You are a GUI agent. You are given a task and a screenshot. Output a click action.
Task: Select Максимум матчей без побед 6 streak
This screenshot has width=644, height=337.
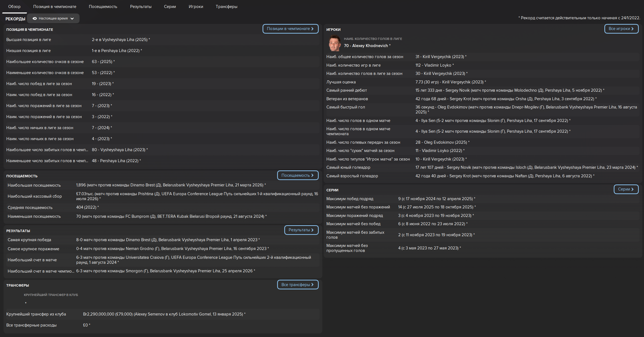pos(433,224)
